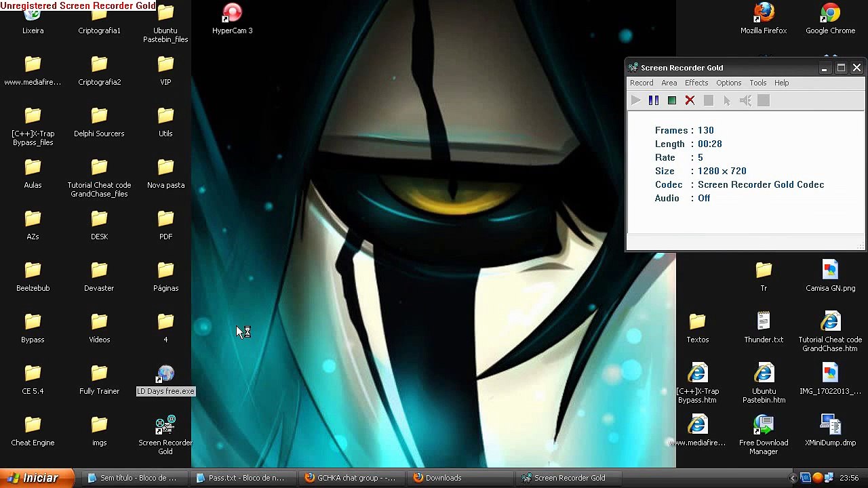Select the Camisa GN.png image file
Viewport: 868px width, 488px height.
pyautogui.click(x=830, y=277)
